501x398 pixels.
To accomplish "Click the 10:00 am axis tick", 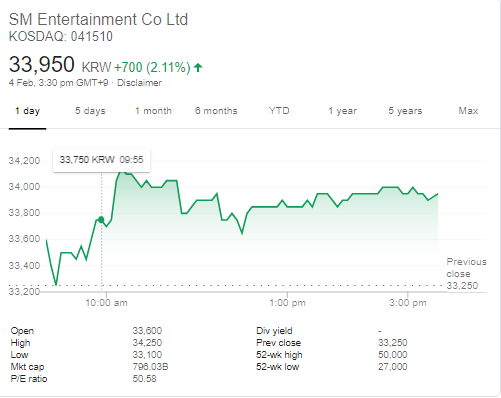I will [106, 303].
